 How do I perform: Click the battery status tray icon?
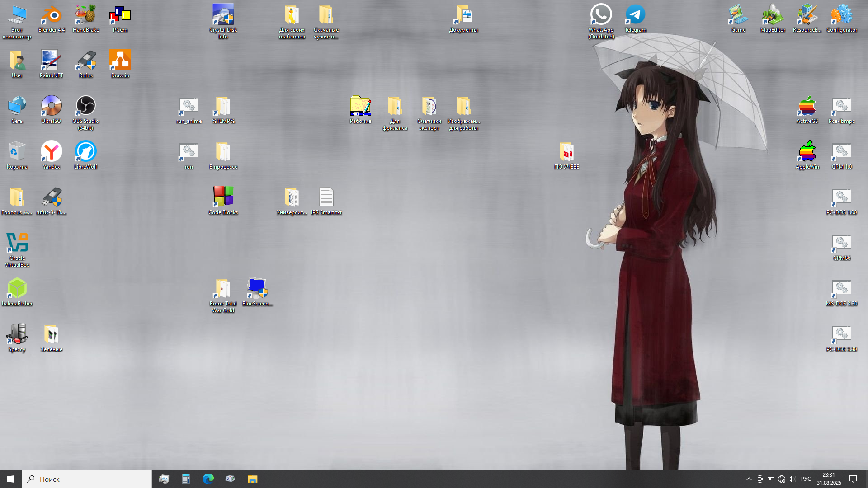770,479
